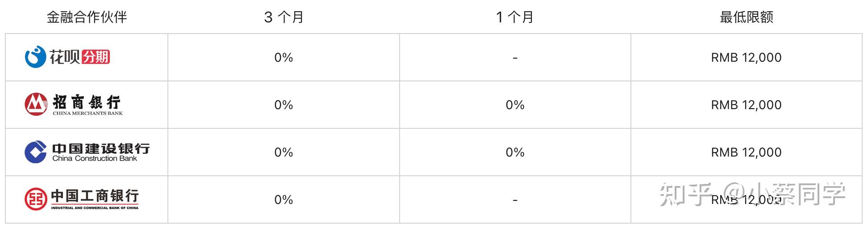This screenshot has height=229, width=868.
Task: Click the Huabei installment logo
Action: pyautogui.click(x=67, y=57)
